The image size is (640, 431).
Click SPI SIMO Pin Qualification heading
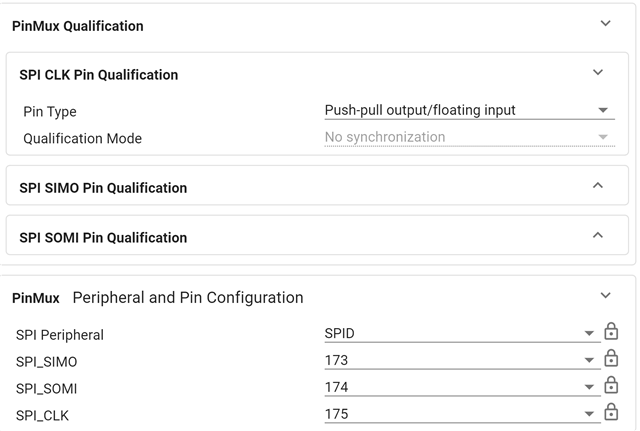[103, 187]
